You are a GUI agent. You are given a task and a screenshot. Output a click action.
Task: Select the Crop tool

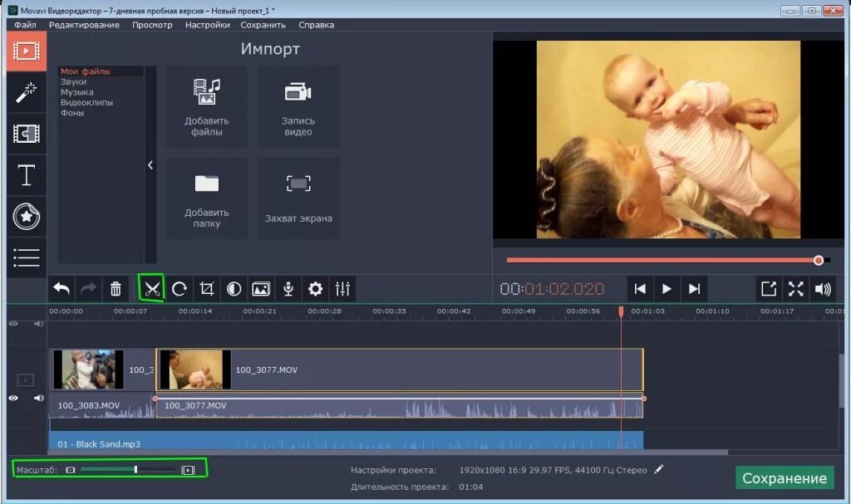[x=205, y=288]
